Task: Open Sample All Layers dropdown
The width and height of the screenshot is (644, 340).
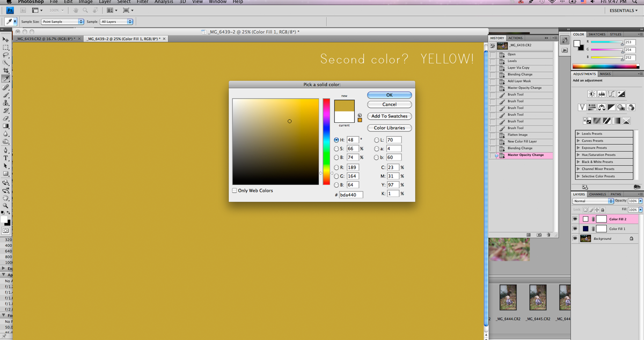Action: pyautogui.click(x=116, y=21)
